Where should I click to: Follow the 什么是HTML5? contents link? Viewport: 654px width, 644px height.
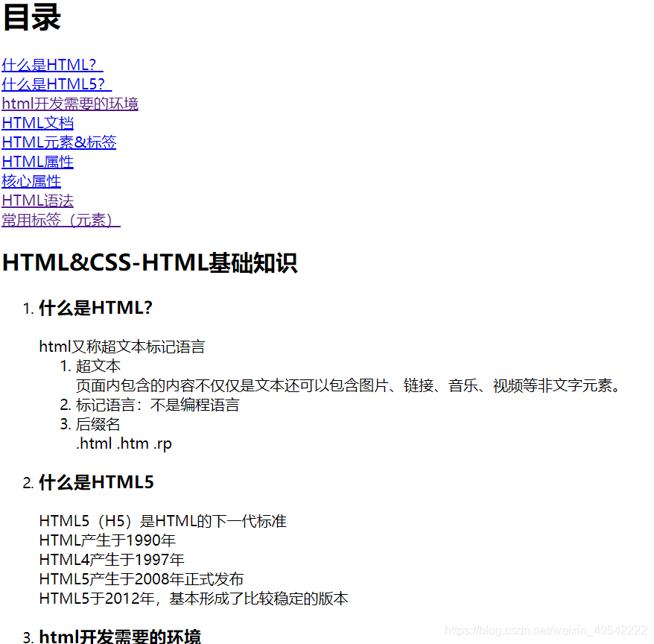pyautogui.click(x=57, y=84)
